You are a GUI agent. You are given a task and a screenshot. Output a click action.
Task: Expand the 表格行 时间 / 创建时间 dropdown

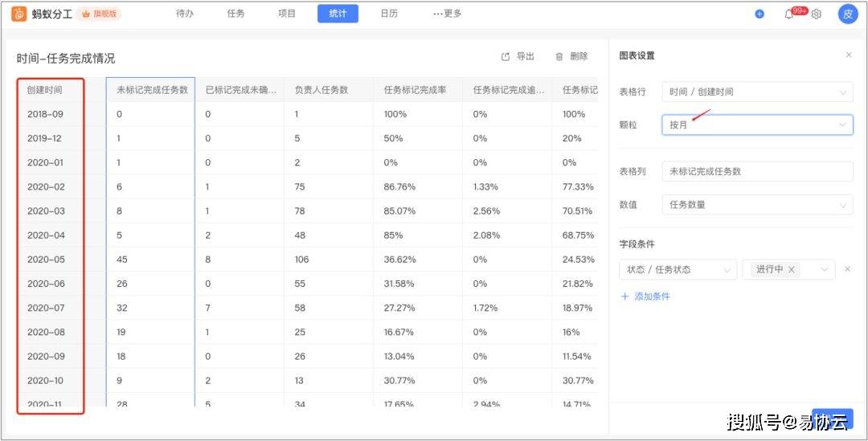(x=756, y=92)
